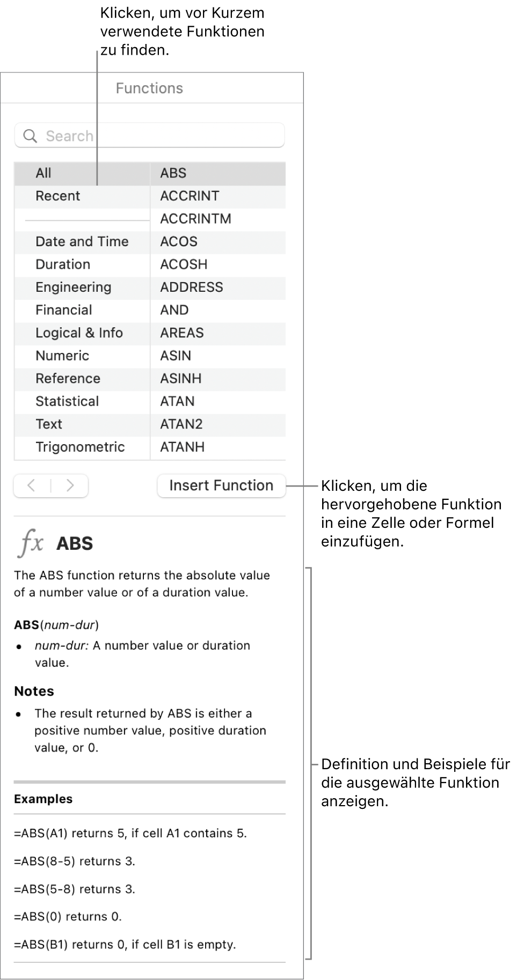This screenshot has height=980, width=524.
Task: Select the AREAS function
Action: click(x=182, y=333)
